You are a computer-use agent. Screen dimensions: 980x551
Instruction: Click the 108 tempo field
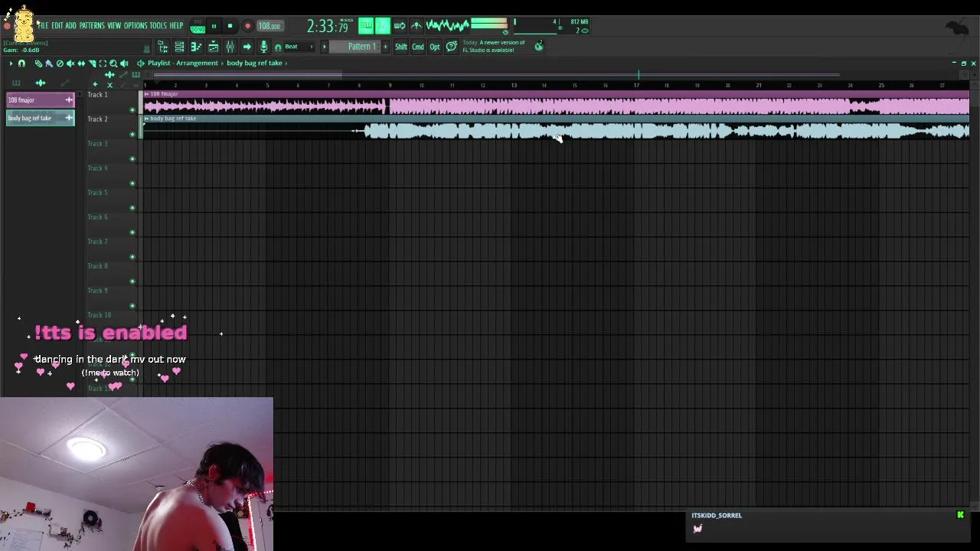(x=269, y=26)
